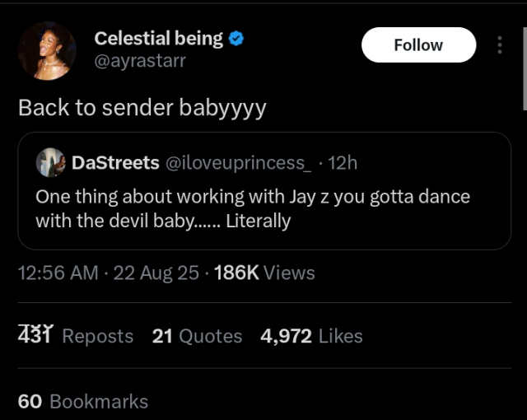
Task: Click the 12:56 AM post time
Action: click(x=58, y=273)
